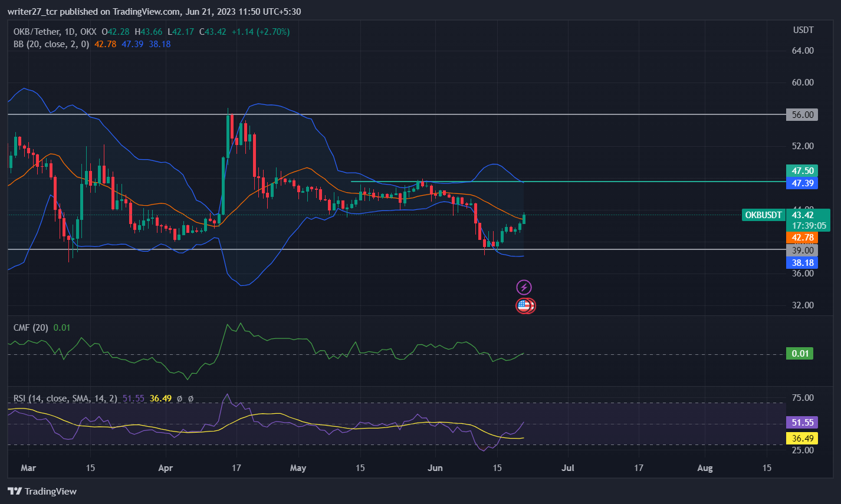Click the RSI (14, close, SMA, 14, 2) label

point(65,398)
